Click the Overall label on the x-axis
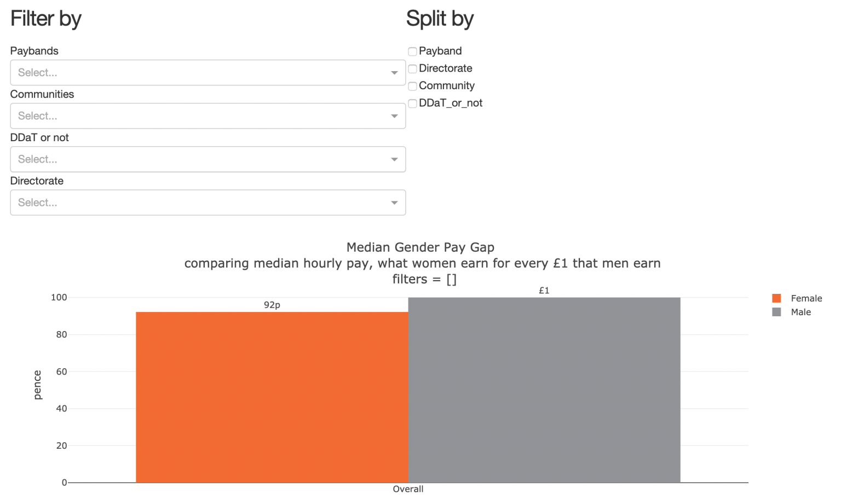Image resolution: width=841 pixels, height=504 pixels. point(408,489)
